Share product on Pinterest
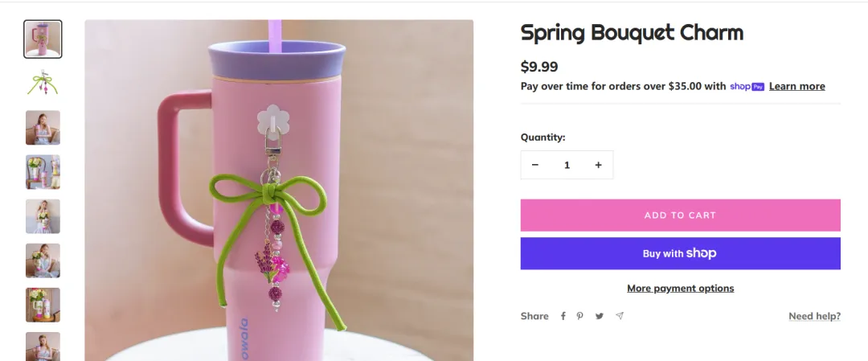868x361 pixels. coord(580,316)
